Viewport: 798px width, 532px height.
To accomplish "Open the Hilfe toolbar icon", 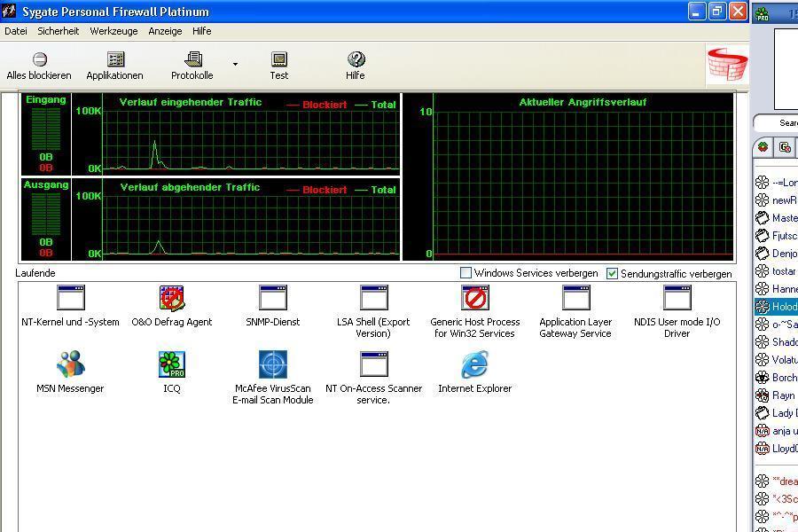I will pos(356,59).
